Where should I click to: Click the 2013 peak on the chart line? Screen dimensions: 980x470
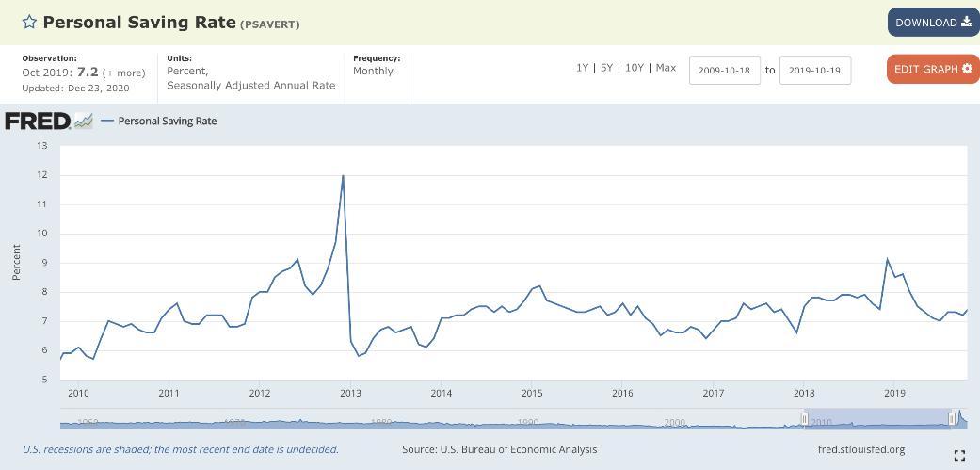click(x=343, y=176)
